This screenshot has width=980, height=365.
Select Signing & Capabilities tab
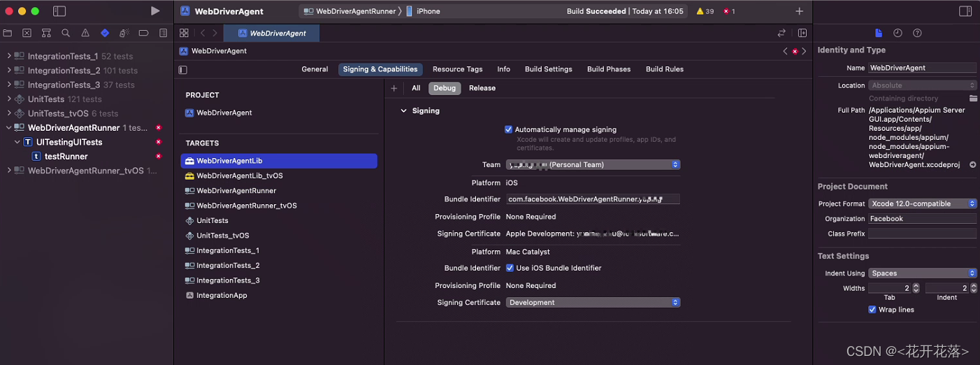pos(380,69)
